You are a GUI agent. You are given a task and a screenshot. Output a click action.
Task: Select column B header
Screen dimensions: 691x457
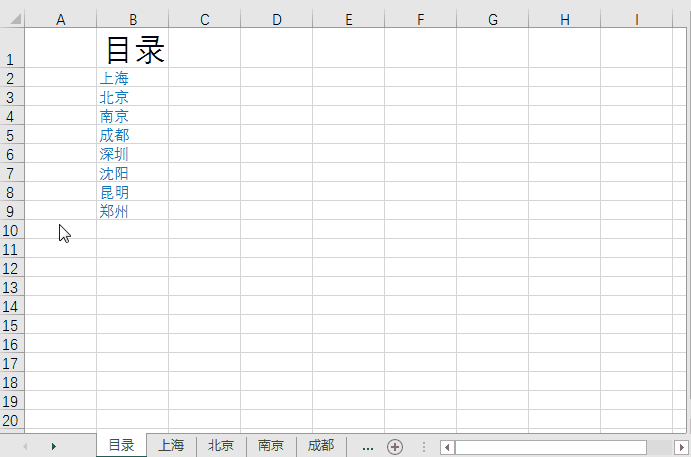133,19
